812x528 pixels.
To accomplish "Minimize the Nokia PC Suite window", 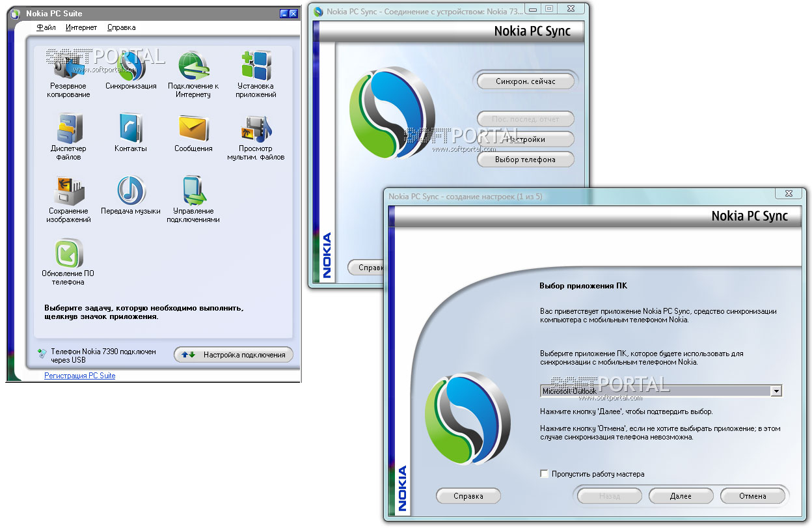I will point(284,14).
